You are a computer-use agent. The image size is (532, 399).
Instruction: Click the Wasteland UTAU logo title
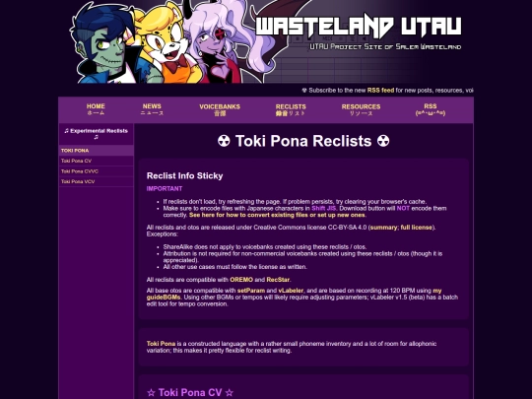point(359,26)
